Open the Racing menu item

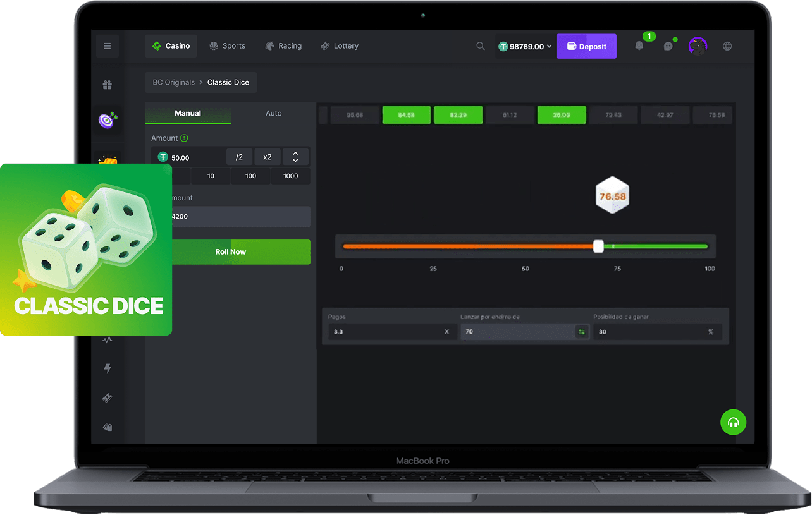point(283,46)
